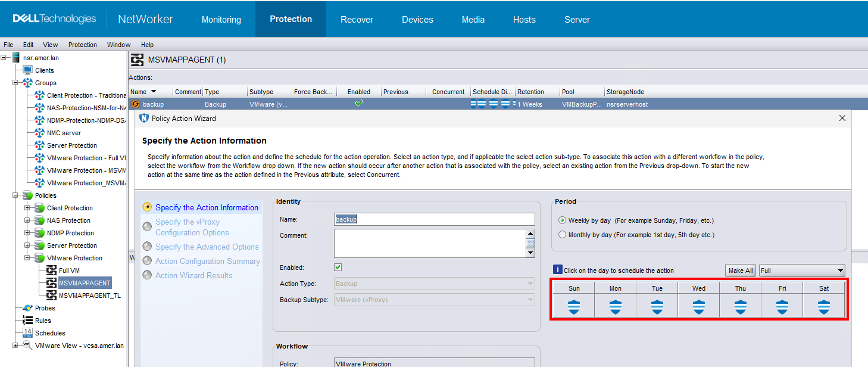868x367 pixels.
Task: Click the Schedules icon in the left sidebar
Action: pyautogui.click(x=26, y=333)
